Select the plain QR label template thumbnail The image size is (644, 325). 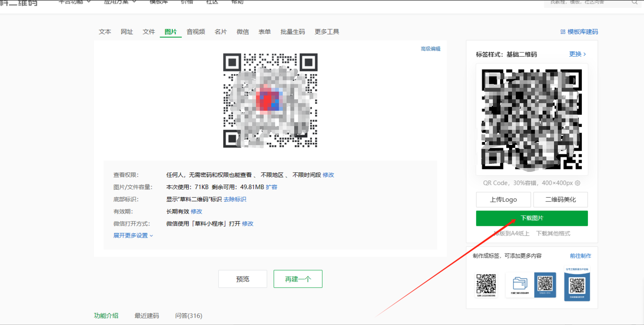click(x=486, y=285)
